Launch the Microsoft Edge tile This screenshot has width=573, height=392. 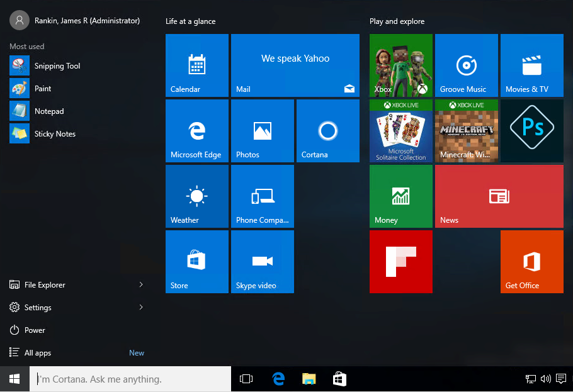point(197,131)
